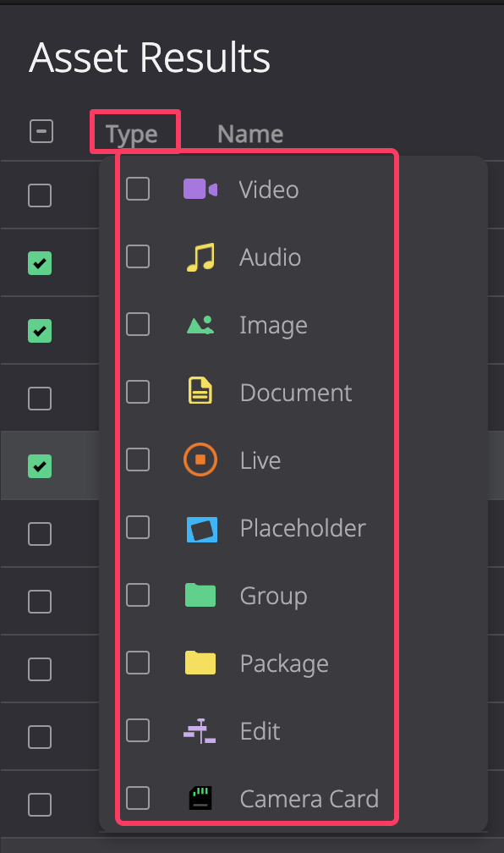504x853 pixels.
Task: Check the Camera Card filter checkbox
Action: tap(138, 798)
